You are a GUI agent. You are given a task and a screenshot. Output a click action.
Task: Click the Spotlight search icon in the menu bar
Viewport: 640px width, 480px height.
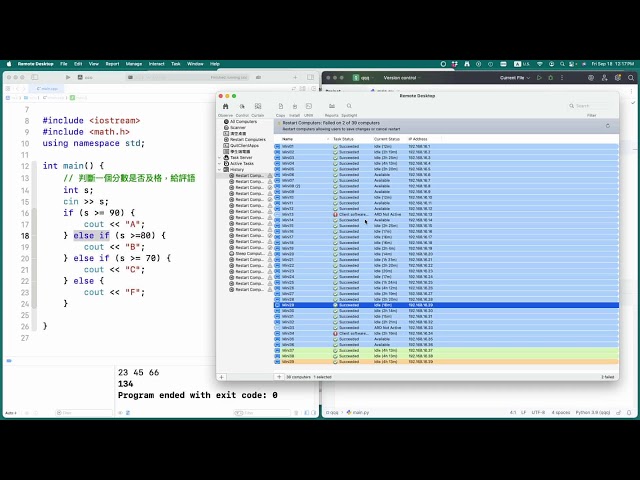click(x=562, y=64)
